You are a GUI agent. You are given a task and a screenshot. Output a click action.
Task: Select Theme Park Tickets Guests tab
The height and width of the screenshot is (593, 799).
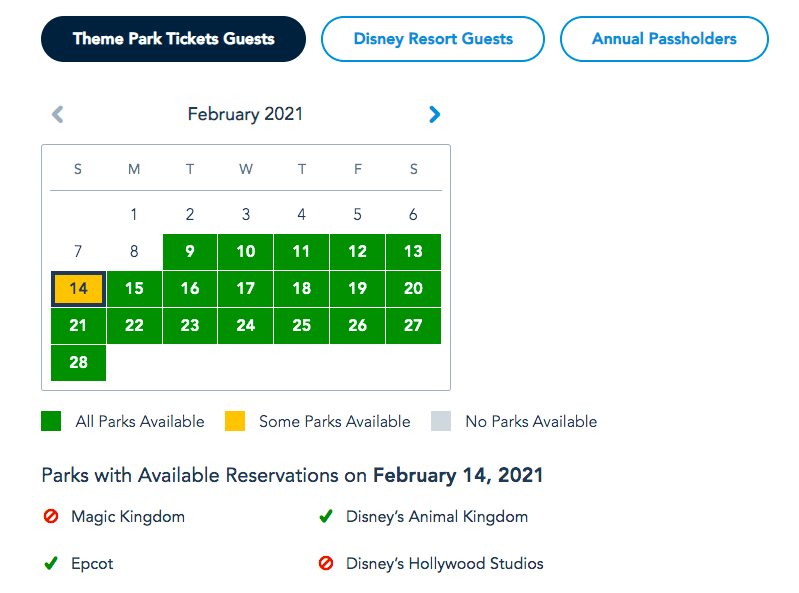[173, 39]
